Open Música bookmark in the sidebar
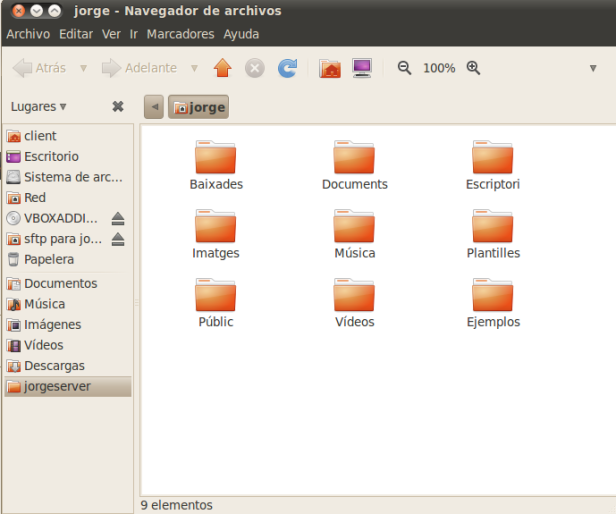 coord(68,304)
